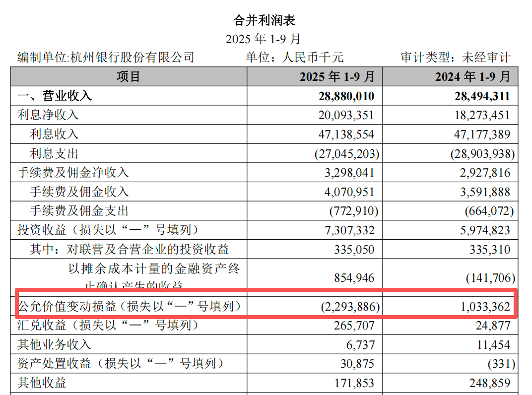Viewport: 532px width, 395px height.
Task: Click the 335,310 associates investment income value
Action: pyautogui.click(x=490, y=250)
